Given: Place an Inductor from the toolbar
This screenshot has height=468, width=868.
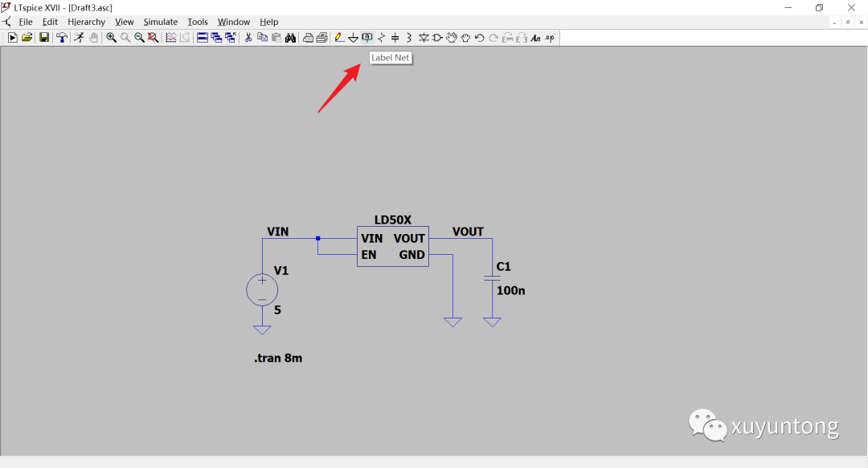Looking at the screenshot, I should (409, 38).
